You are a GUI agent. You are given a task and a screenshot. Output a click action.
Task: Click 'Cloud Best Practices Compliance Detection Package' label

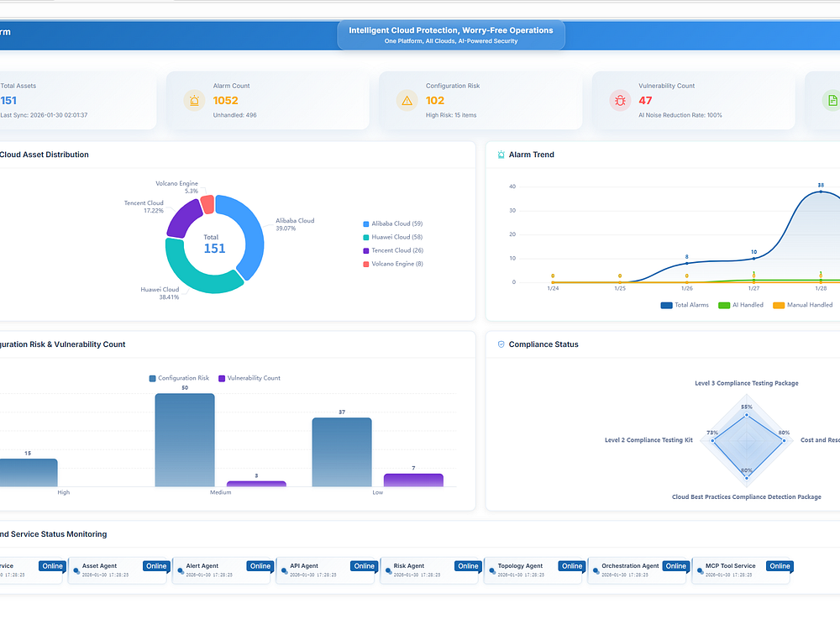point(746,497)
